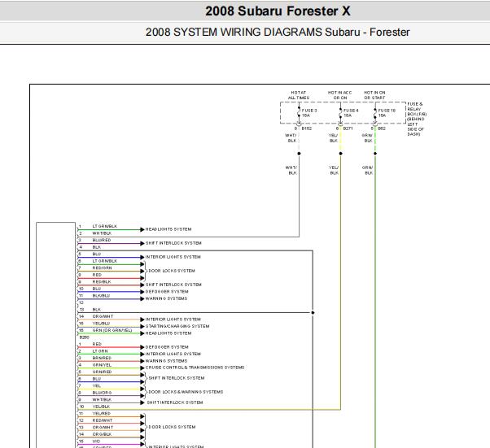Select the "BLK/BLU" wire label on pin 11
The height and width of the screenshot is (448, 490).
coord(101,296)
